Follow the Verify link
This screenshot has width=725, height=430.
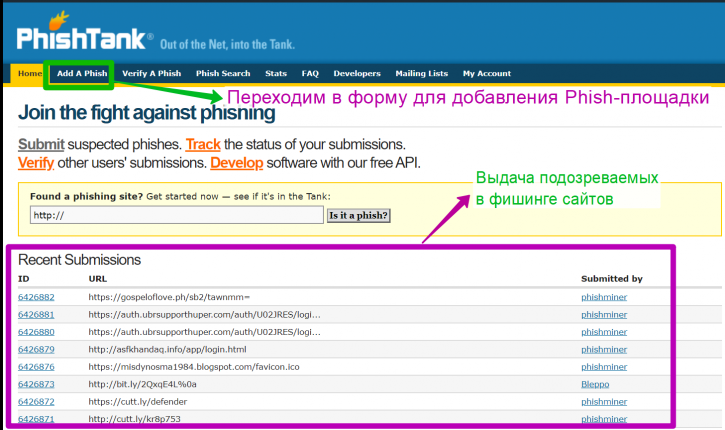pyautogui.click(x=36, y=163)
